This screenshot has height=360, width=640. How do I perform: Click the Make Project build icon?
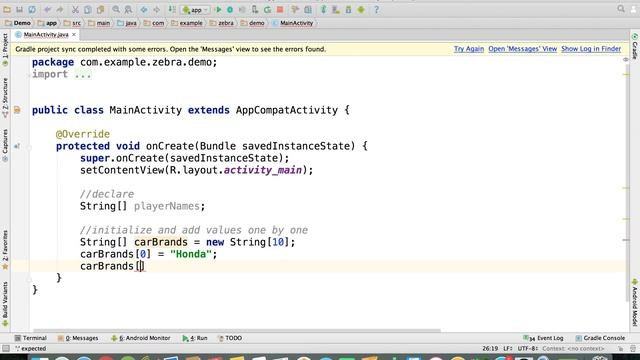(x=172, y=9)
